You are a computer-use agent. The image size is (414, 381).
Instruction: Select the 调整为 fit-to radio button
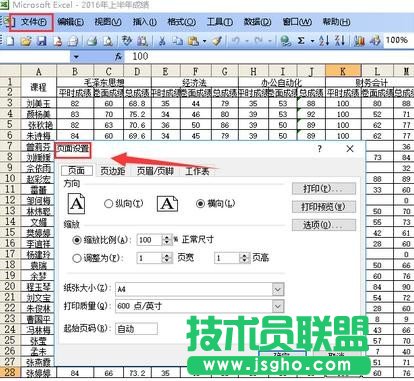click(x=77, y=258)
